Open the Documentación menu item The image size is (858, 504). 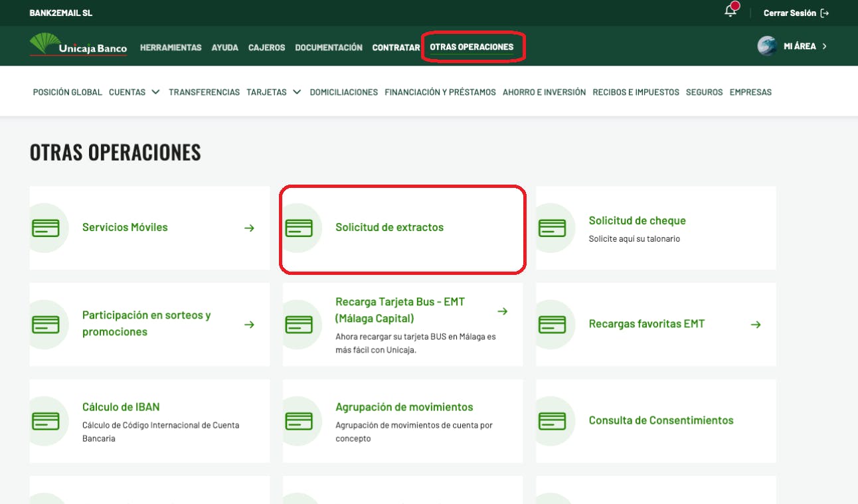pos(329,48)
